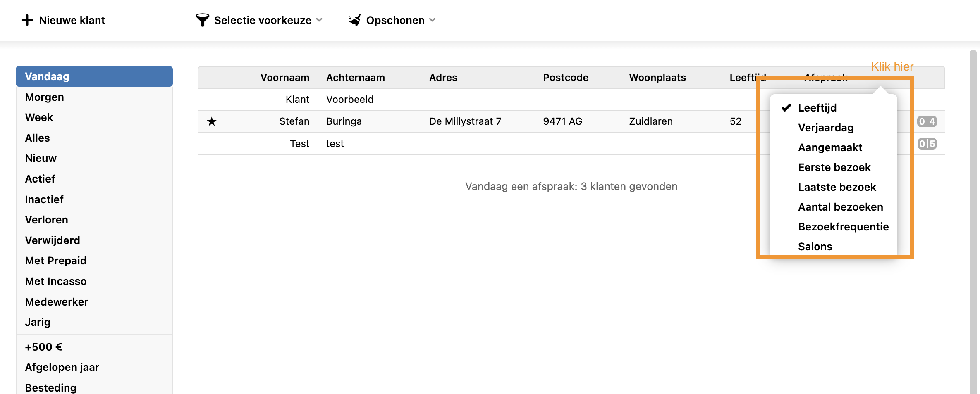Expand the Opschonen dropdown chevron
The height and width of the screenshot is (394, 980).
[x=433, y=20]
